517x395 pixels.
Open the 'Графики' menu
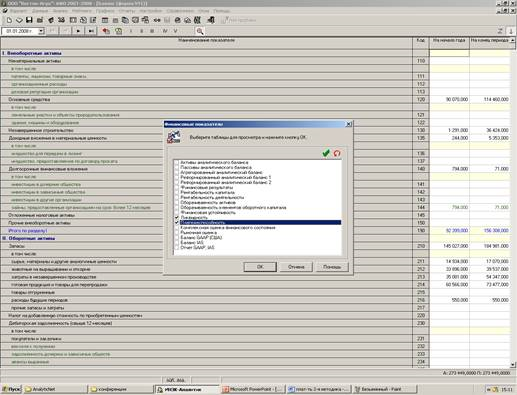click(x=105, y=11)
